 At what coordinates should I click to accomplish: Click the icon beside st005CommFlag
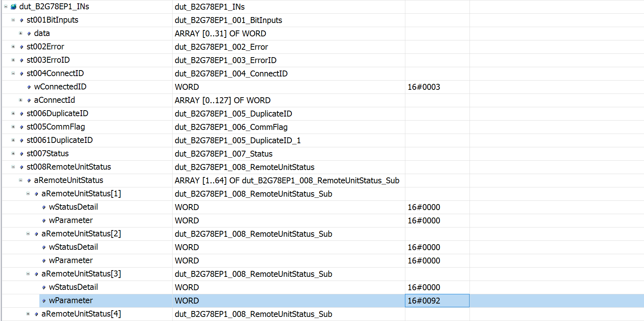(22, 127)
